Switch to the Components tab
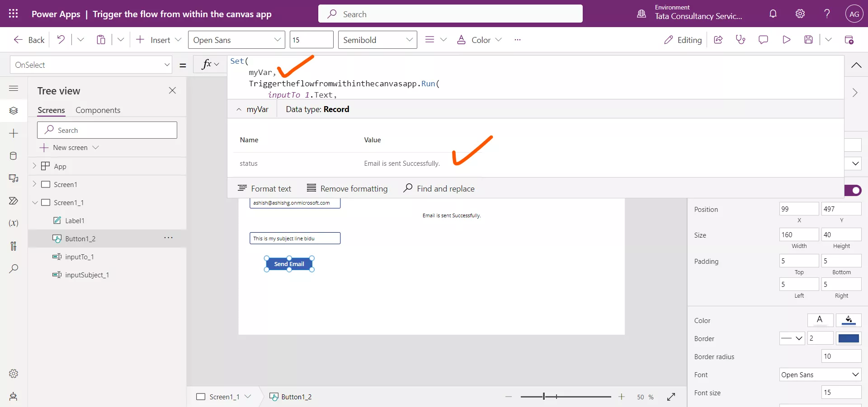The height and width of the screenshot is (407, 868). [x=98, y=110]
